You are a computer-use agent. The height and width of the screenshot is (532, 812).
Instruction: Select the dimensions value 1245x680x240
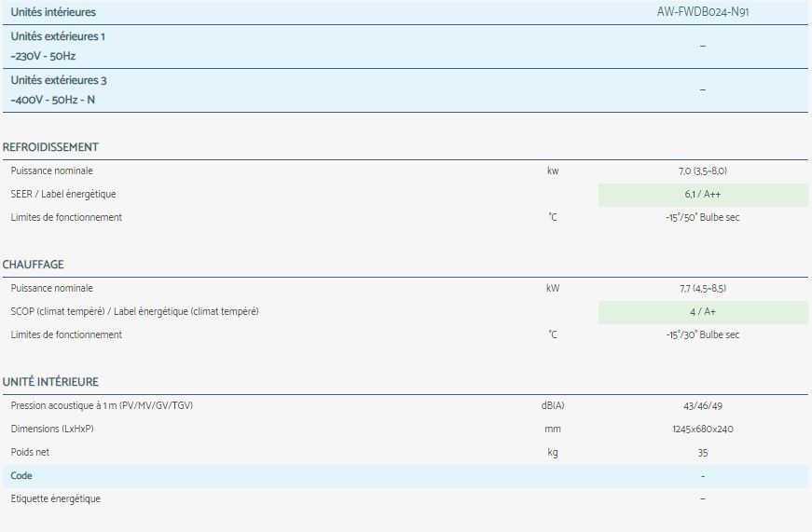coord(702,430)
